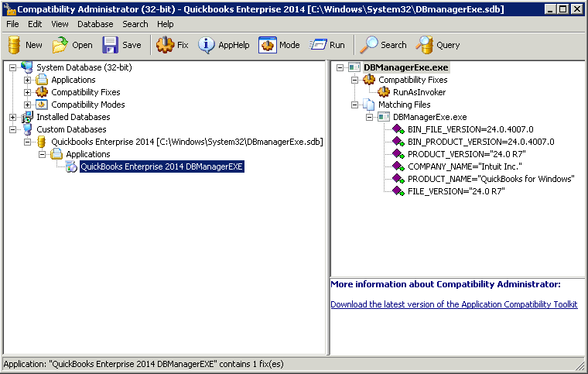Viewport: 588px width, 374px height.
Task: Click the RunAsInvoker gear icon
Action: [384, 92]
